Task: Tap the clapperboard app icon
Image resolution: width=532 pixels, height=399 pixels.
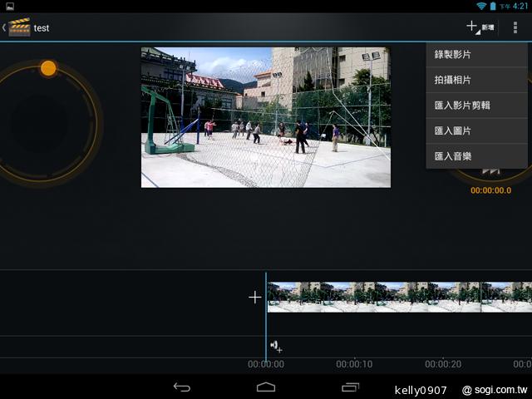Action: click(19, 27)
